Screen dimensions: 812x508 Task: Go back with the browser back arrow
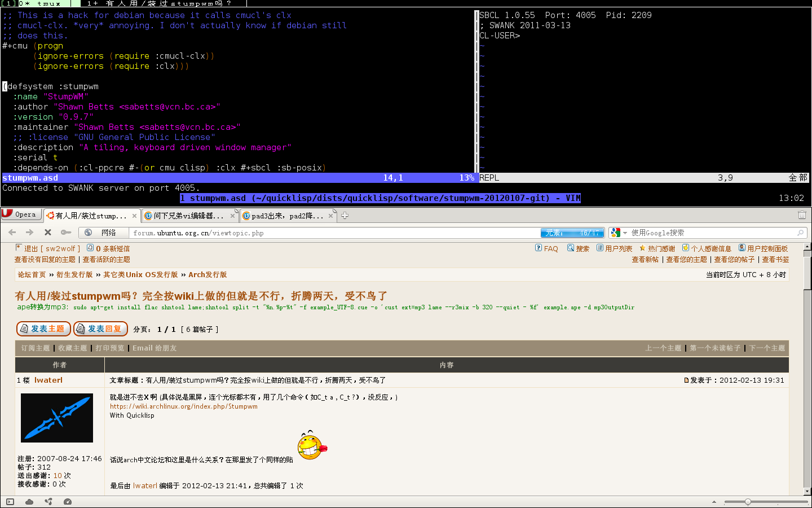click(x=12, y=233)
